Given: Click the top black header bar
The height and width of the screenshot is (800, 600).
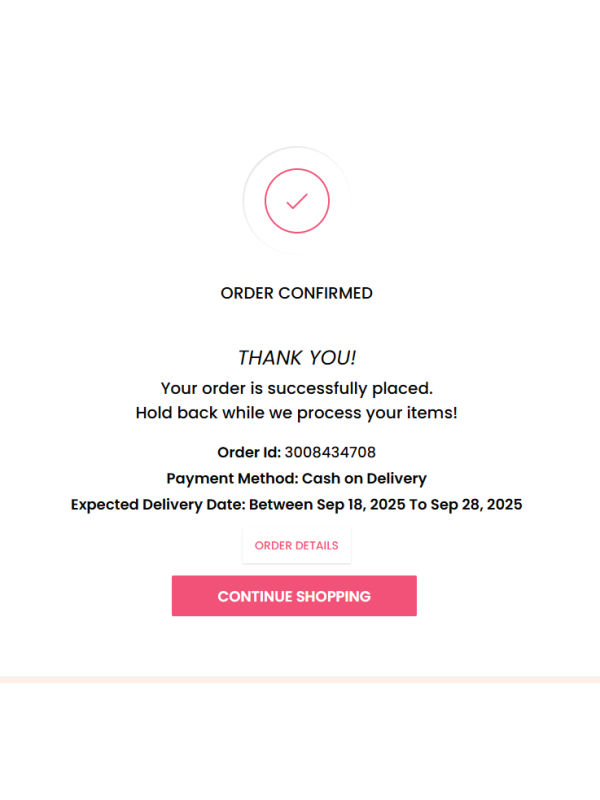Looking at the screenshot, I should click(300, 55).
